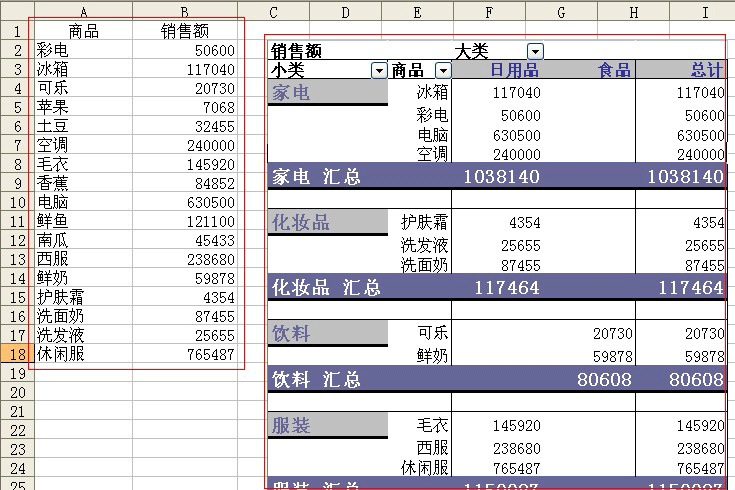This screenshot has width=735, height=490.
Task: Click value 45433 in column B
Action: [x=185, y=240]
